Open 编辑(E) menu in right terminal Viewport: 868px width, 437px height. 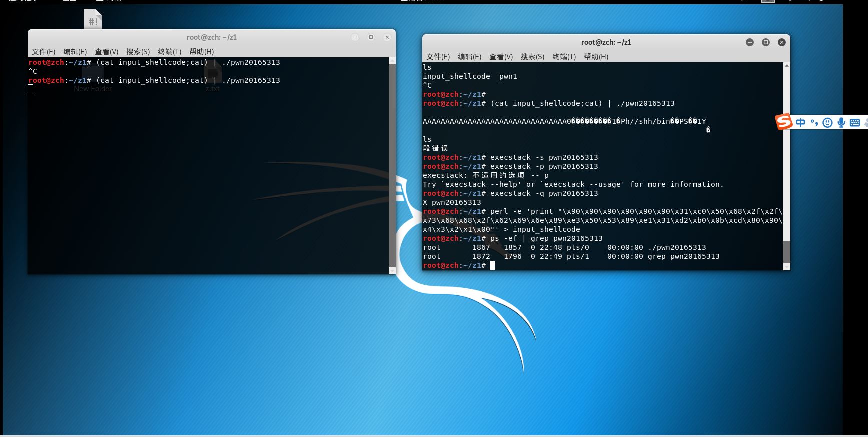point(469,57)
